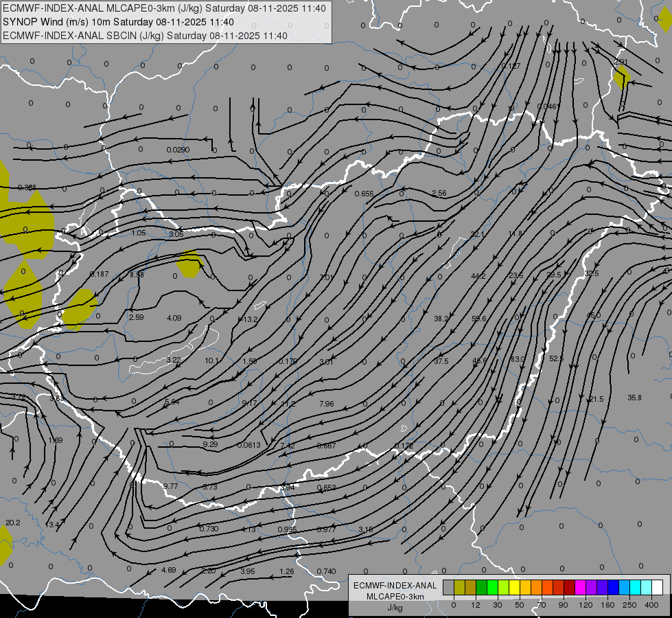Click the map value 4.69

pyautogui.click(x=168, y=570)
